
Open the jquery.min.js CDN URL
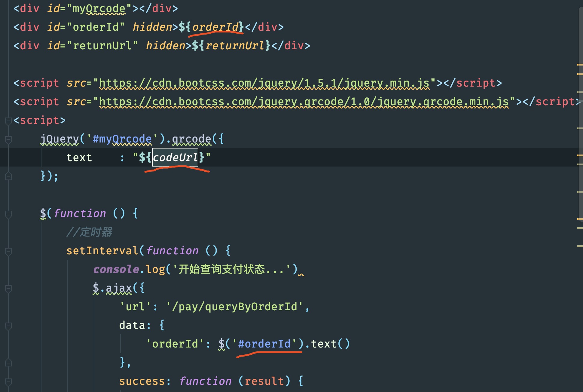click(x=264, y=83)
